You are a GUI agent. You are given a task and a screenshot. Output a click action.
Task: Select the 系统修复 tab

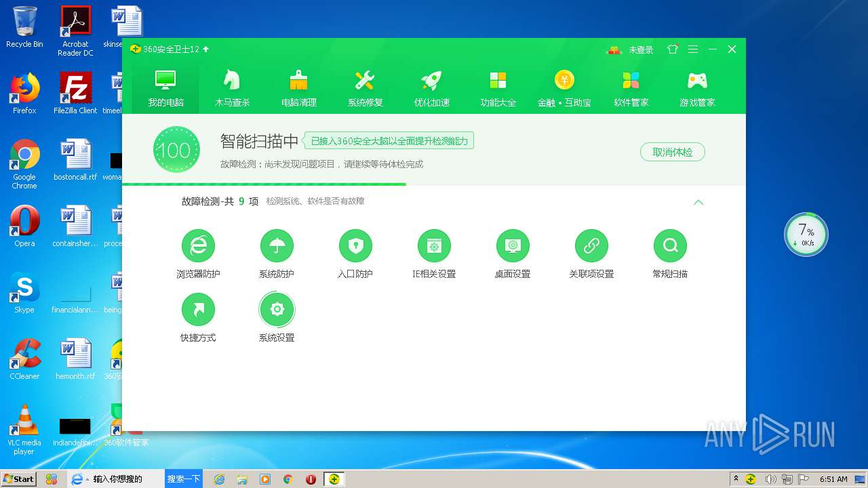pos(365,88)
